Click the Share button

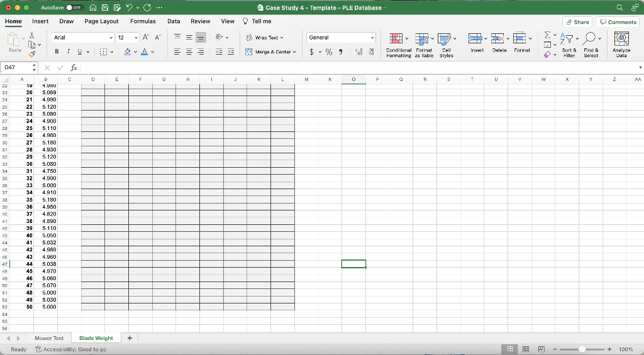[x=577, y=22]
